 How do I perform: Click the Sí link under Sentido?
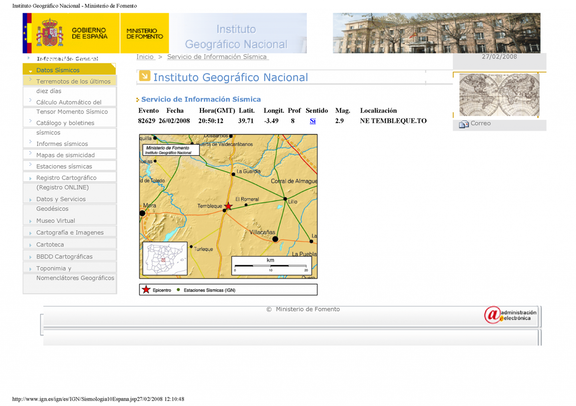click(313, 121)
